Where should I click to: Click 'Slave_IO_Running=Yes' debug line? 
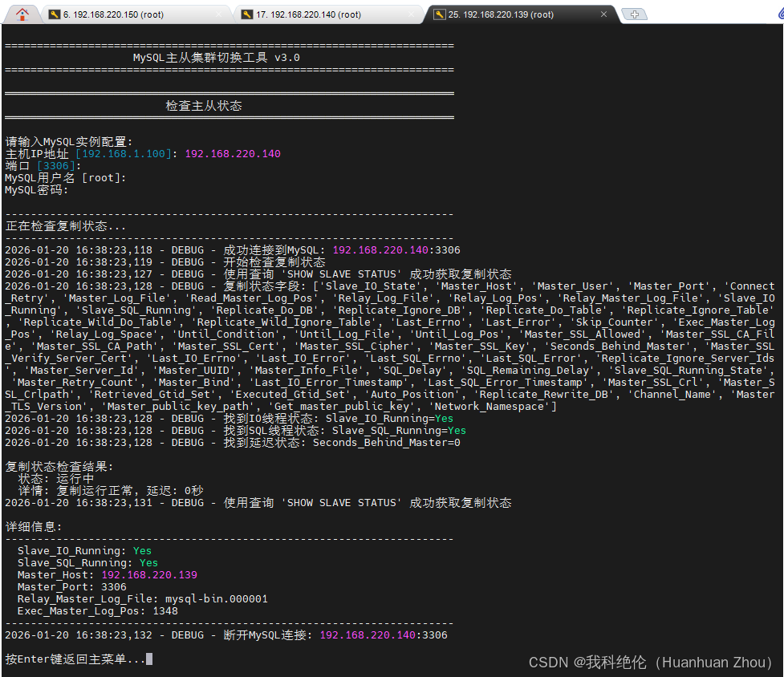(x=229, y=419)
